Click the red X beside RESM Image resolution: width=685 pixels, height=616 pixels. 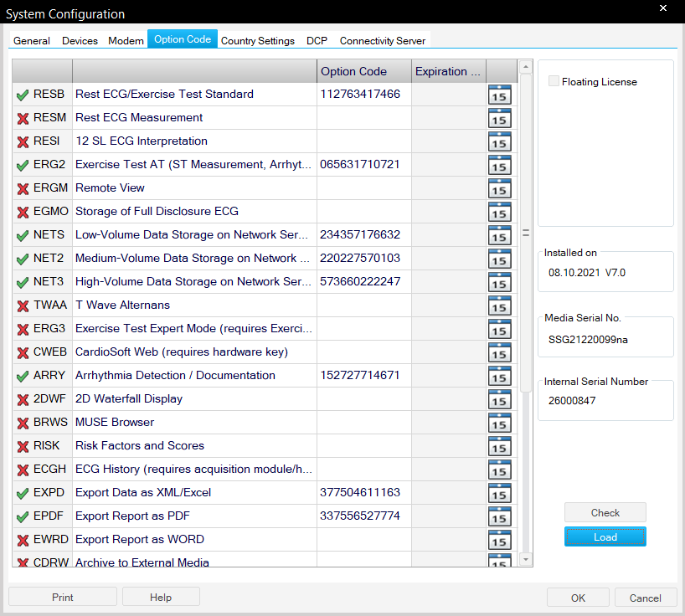coord(23,118)
